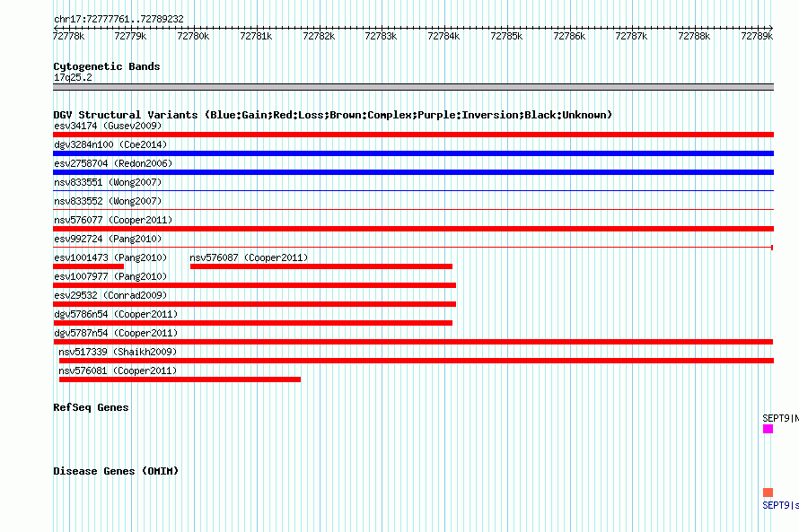
Task: Click the chr17:72777761..72789232 coordinate text
Action: click(119, 19)
